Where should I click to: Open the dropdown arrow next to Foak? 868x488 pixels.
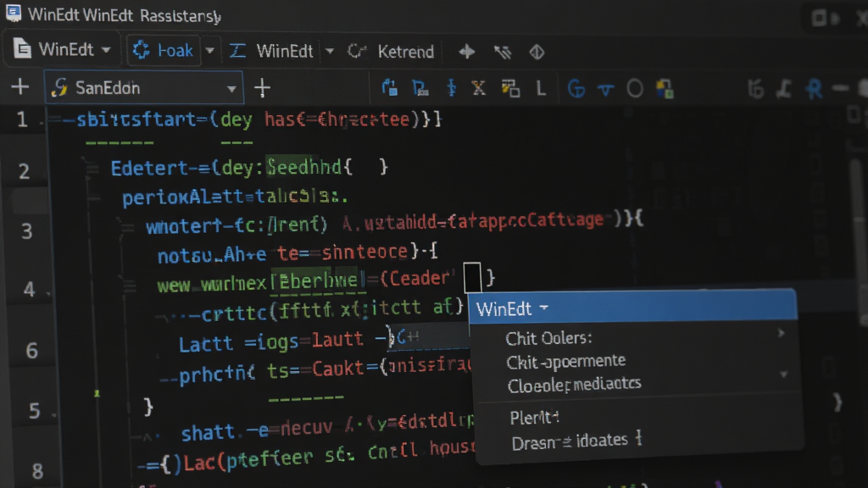(210, 51)
